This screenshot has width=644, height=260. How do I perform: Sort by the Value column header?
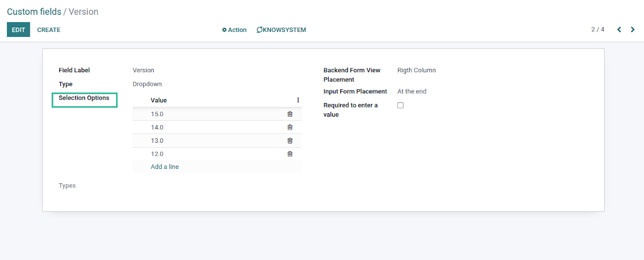tap(159, 100)
